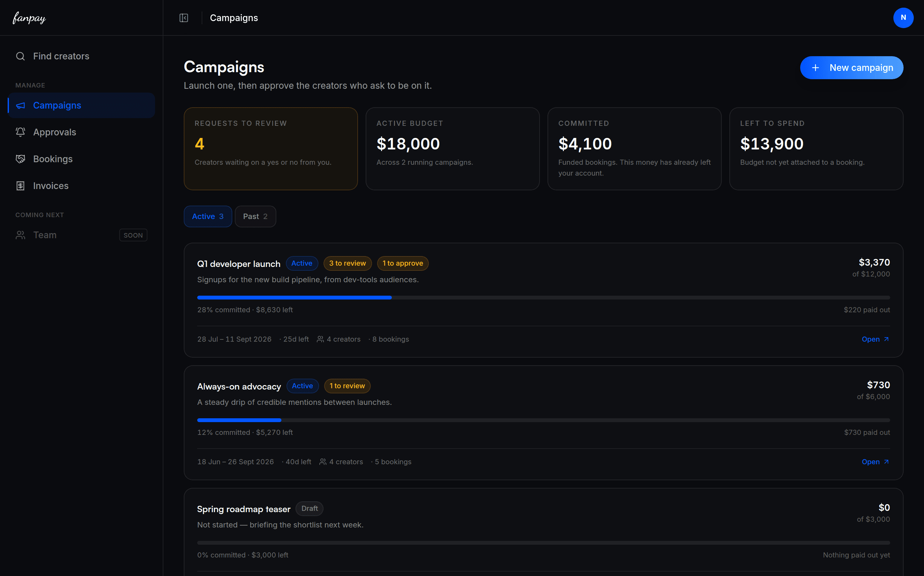Image resolution: width=924 pixels, height=576 pixels.
Task: Click the 'Nothing paid out yet' text
Action: tap(856, 555)
